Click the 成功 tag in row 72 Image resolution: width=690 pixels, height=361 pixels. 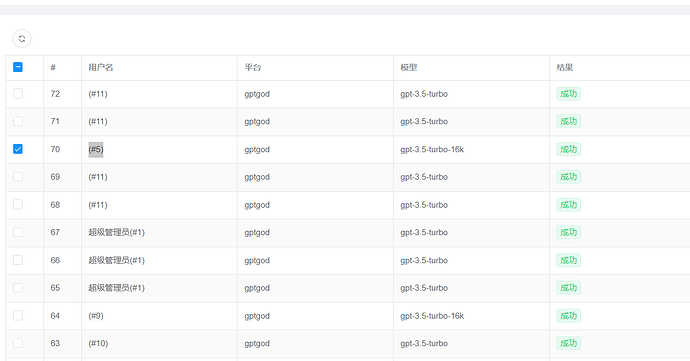[x=569, y=94]
